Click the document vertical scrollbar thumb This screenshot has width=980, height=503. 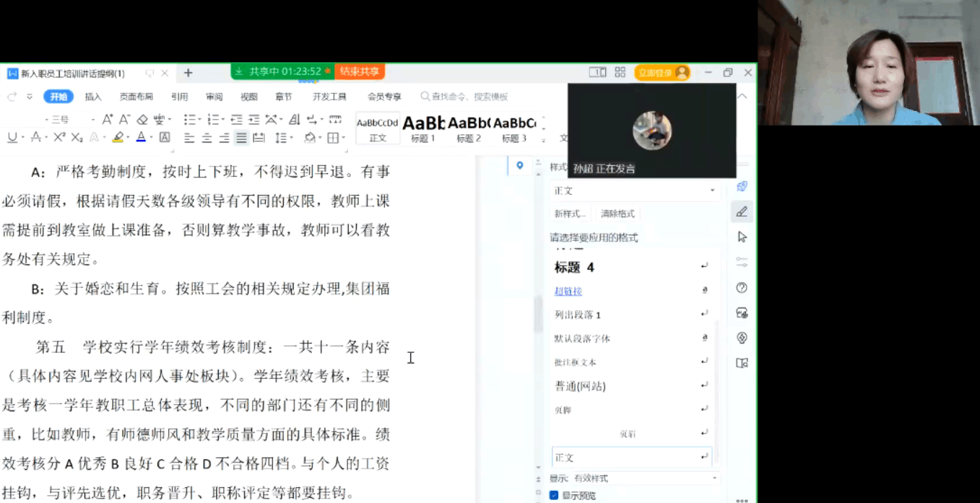pyautogui.click(x=538, y=312)
